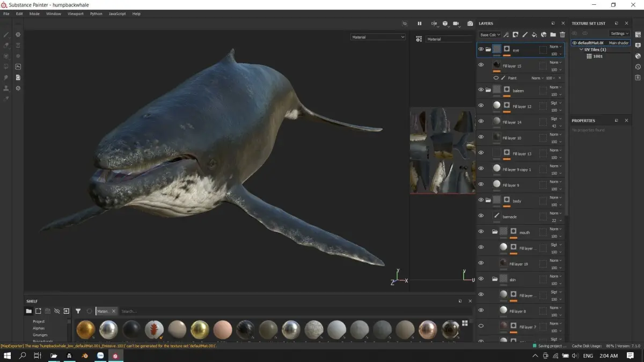Open the Viewport menu

(75, 14)
